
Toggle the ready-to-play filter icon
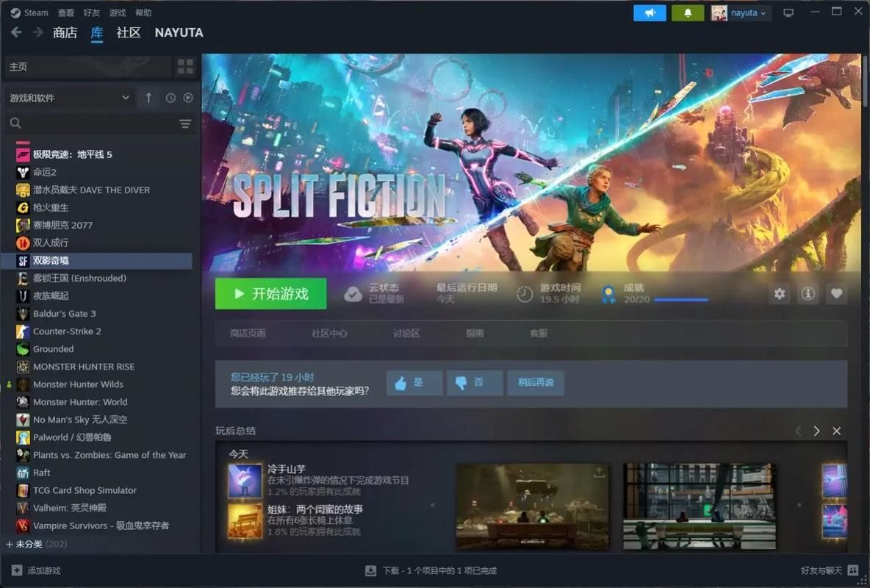pyautogui.click(x=188, y=98)
